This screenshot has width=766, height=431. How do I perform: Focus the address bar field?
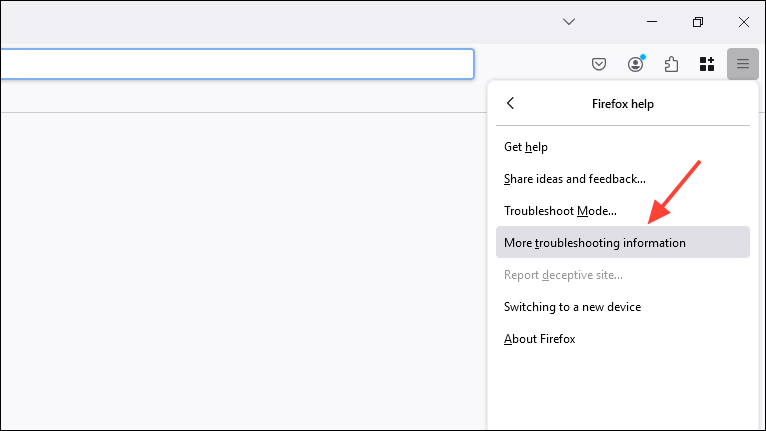point(237,64)
